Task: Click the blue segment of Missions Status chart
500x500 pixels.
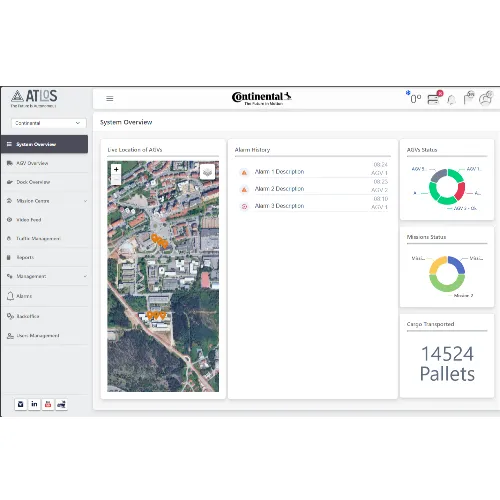Action: 457,264
